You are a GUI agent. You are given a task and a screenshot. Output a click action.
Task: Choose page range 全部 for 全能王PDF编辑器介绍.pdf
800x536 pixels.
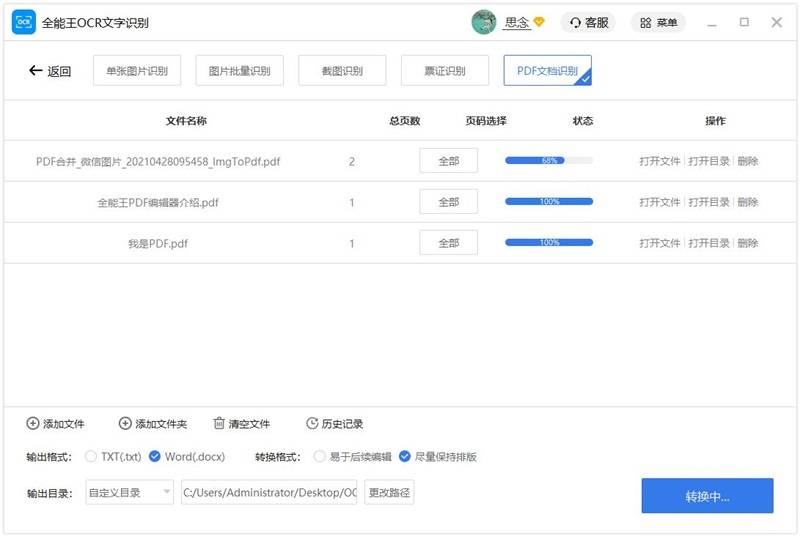click(448, 202)
